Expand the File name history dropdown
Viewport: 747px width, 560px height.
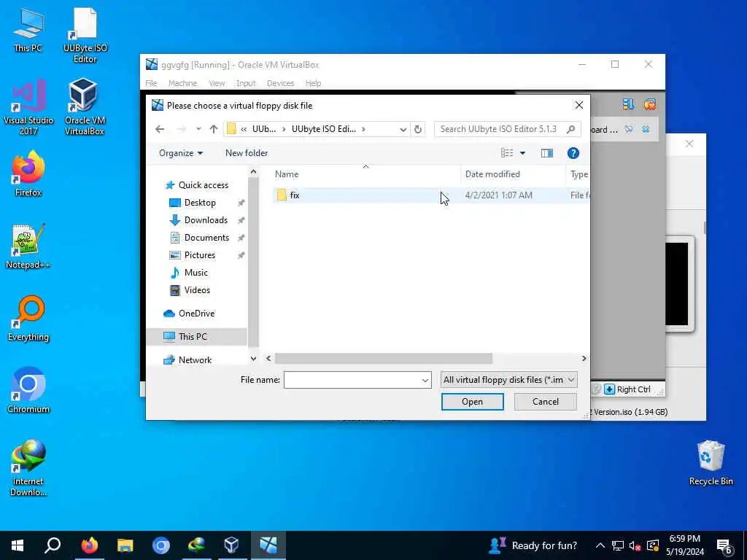[425, 380]
